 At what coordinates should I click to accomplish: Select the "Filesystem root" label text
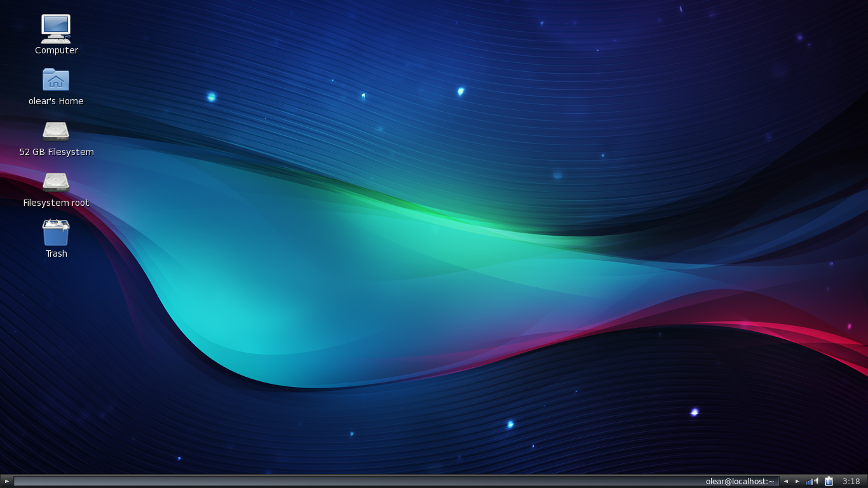[x=56, y=203]
